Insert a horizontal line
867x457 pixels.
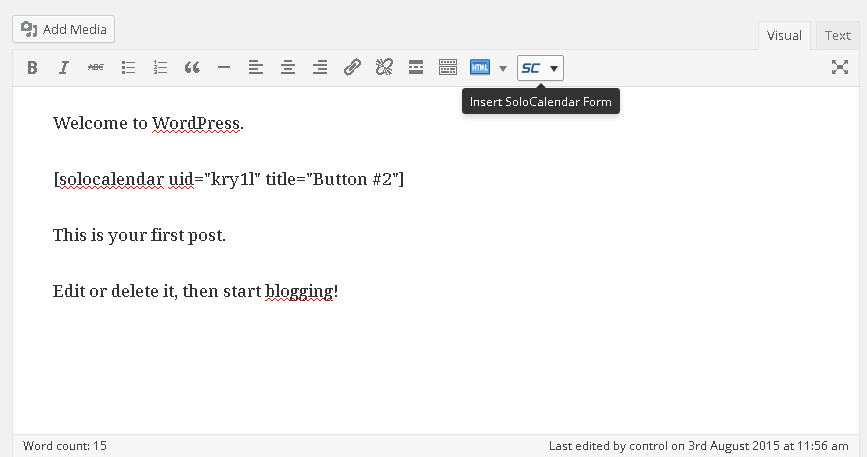pos(224,67)
